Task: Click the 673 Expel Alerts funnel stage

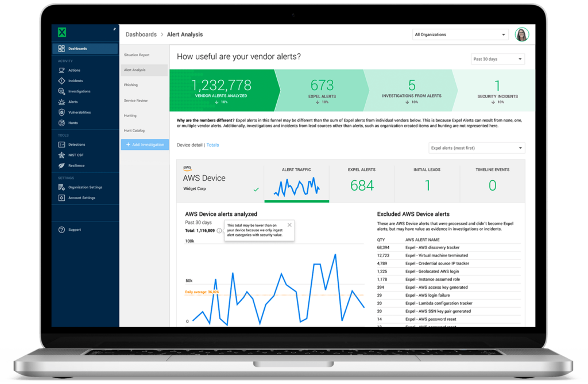Action: coord(322,90)
